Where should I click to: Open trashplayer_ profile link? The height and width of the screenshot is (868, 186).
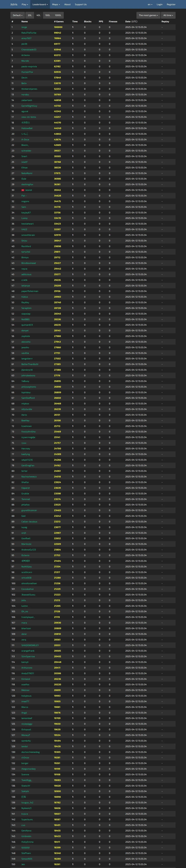click(x=28, y=617)
